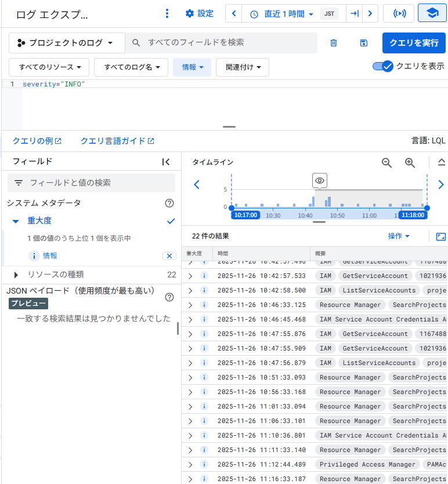The image size is (448, 484).
Task: Shift timeline forward with right chevron
Action: tap(441, 185)
